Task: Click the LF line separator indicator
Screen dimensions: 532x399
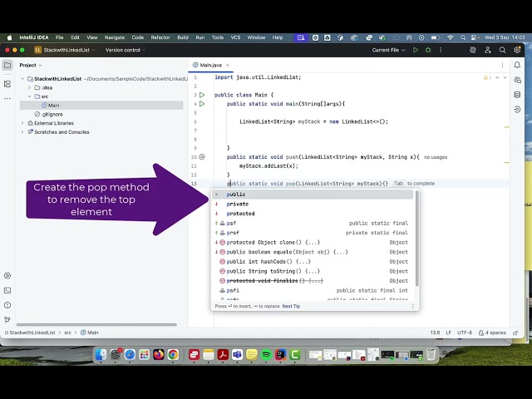Action: (449, 332)
